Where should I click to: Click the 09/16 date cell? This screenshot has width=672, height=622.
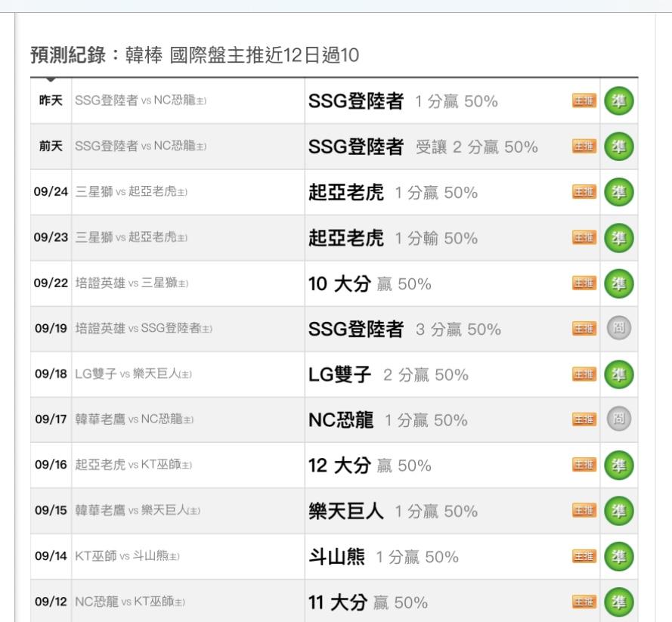coord(51,465)
